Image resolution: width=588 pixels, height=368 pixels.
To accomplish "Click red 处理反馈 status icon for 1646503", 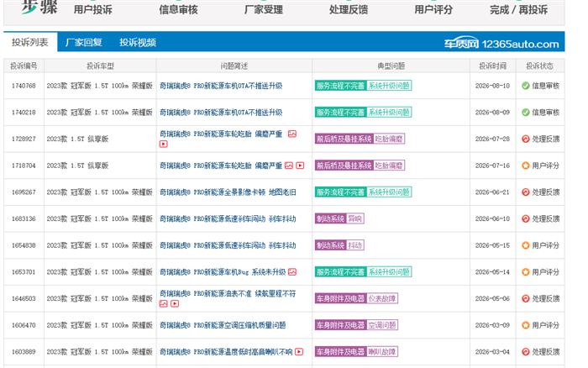I will pos(526,298).
